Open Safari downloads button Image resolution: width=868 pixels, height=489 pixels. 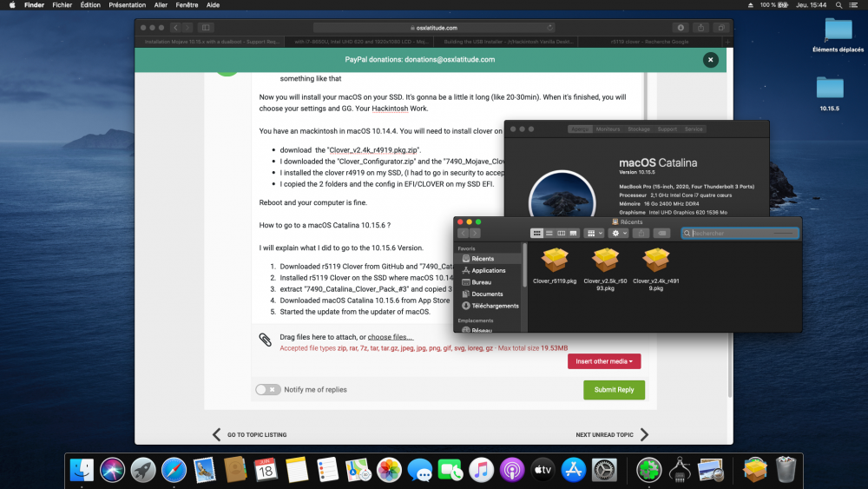[681, 28]
